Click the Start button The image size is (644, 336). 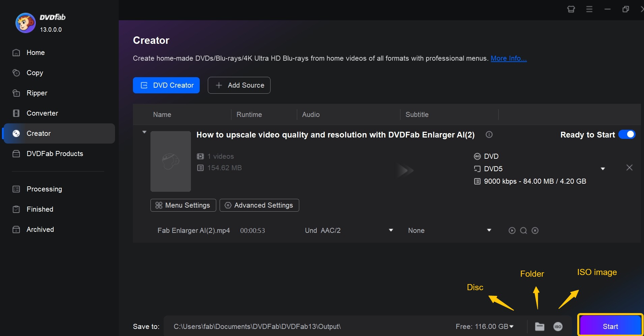610,326
